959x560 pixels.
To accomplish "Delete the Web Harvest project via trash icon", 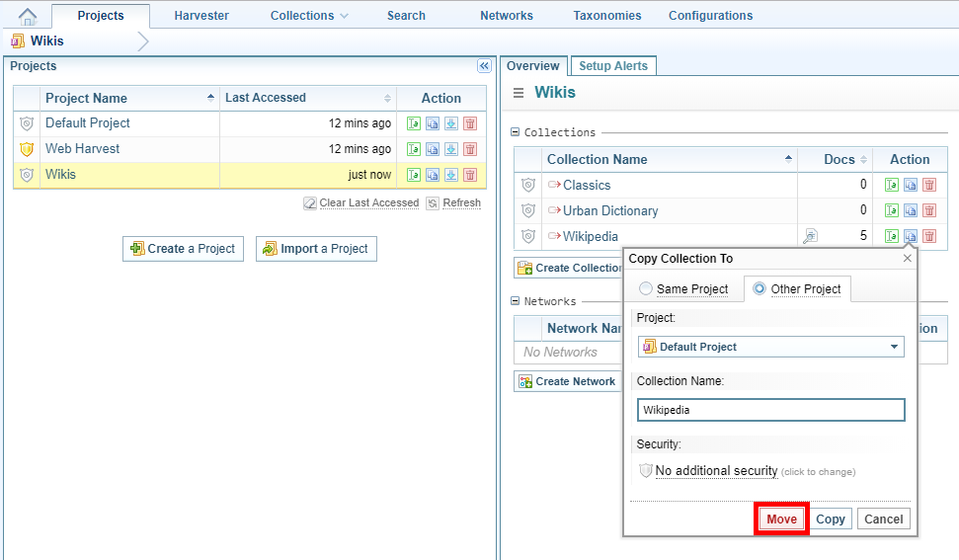I will pyautogui.click(x=470, y=149).
